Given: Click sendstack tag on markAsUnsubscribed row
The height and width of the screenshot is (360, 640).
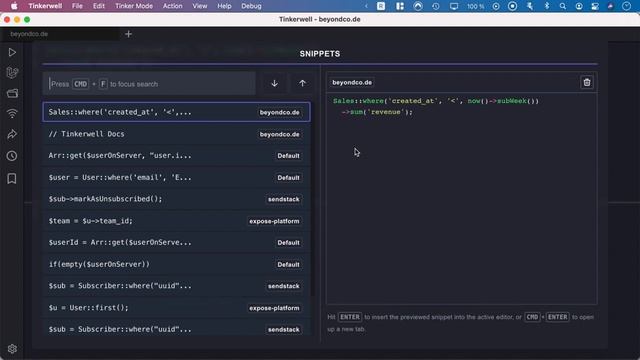Looking at the screenshot, I should pos(284,199).
